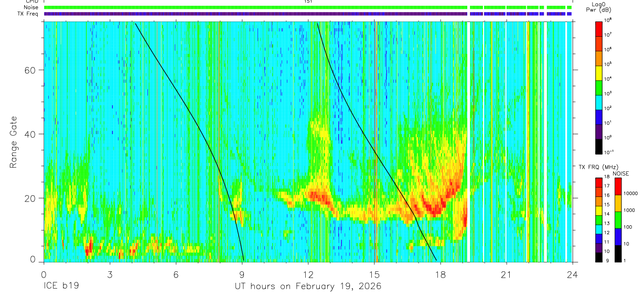Click the 60 tick label on Range Gate axis
The width and height of the screenshot is (644, 297).
pyautogui.click(x=31, y=70)
